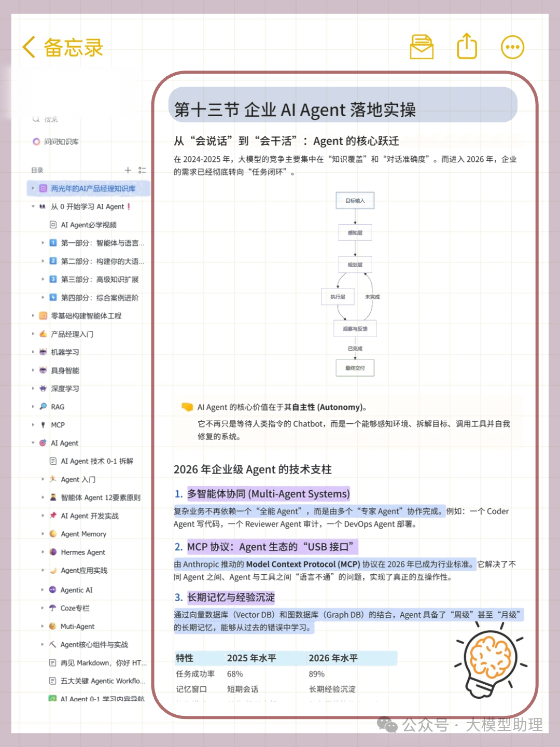560x747 pixels.
Task: Expand the 零基础构建智能体工程 arrow
Action: pyautogui.click(x=33, y=315)
